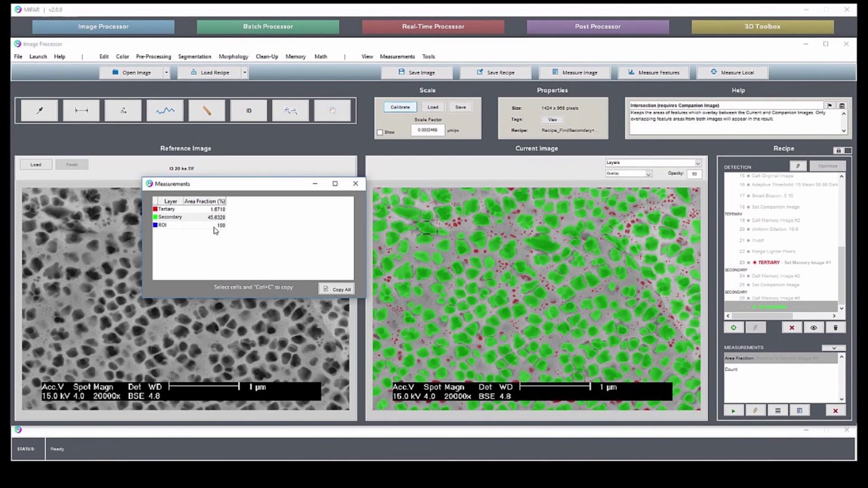Select the zoom in/out tool
Image resolution: width=868 pixels, height=488 pixels.
coord(290,110)
